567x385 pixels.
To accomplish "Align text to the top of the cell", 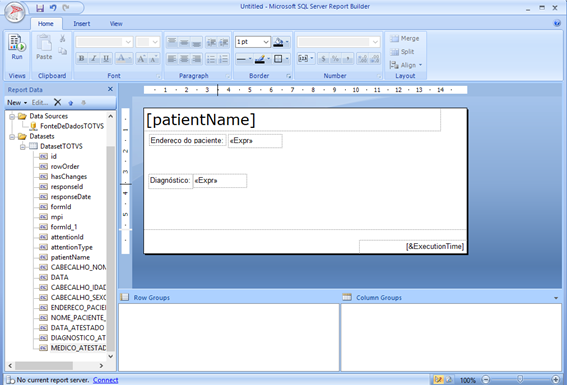I will click(x=172, y=42).
